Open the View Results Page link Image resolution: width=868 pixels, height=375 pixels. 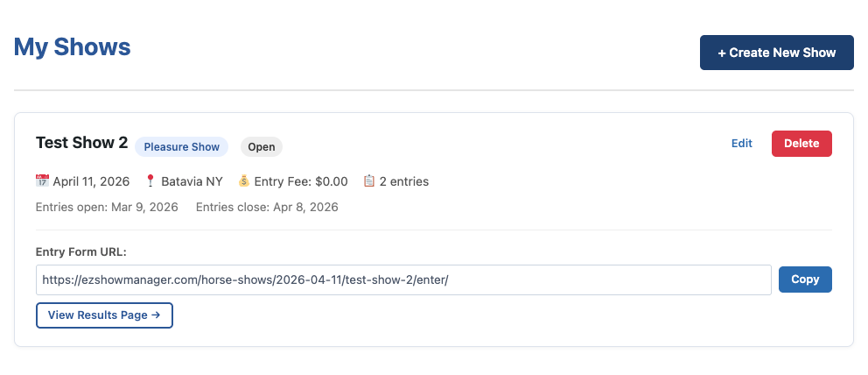tap(104, 315)
